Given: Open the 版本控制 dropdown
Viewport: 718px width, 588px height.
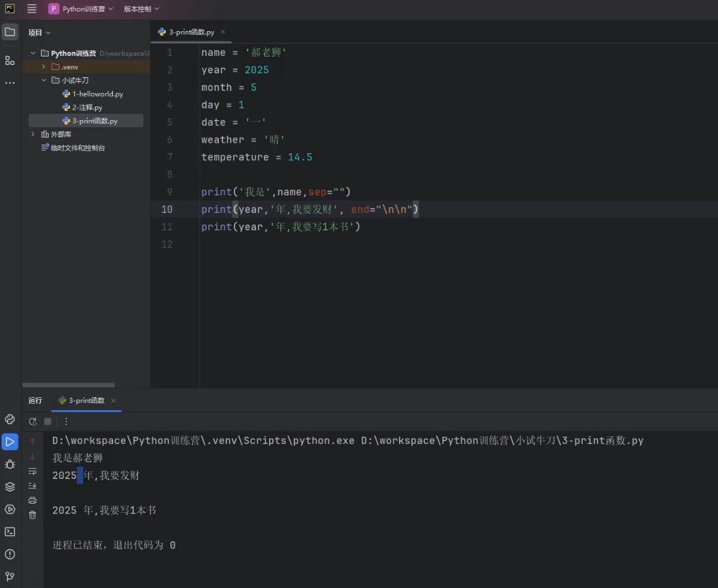Looking at the screenshot, I should [142, 9].
